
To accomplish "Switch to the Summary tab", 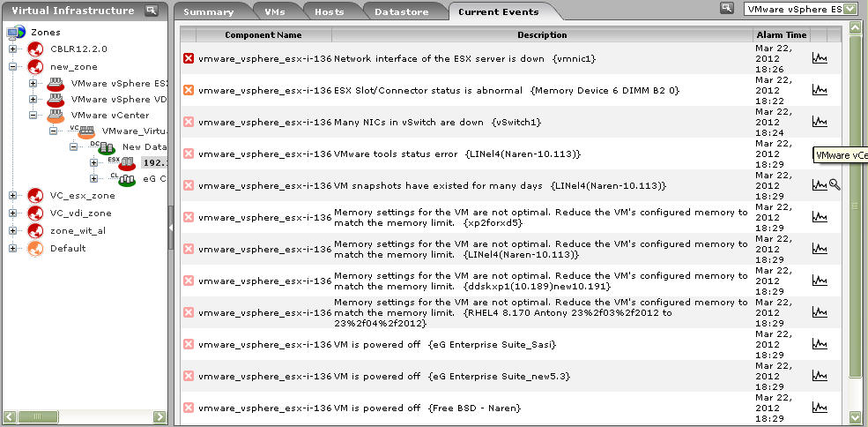I will tap(209, 11).
